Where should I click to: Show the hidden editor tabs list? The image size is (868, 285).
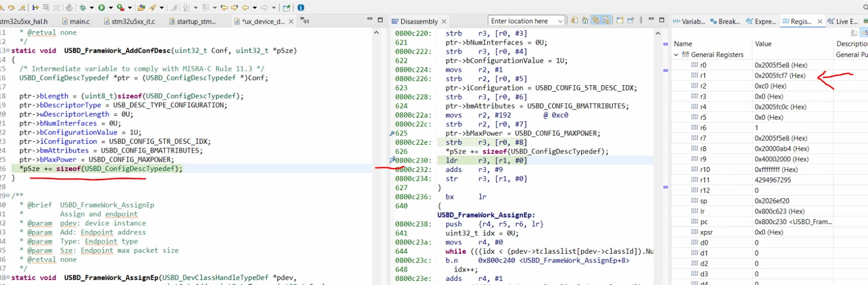304,20
